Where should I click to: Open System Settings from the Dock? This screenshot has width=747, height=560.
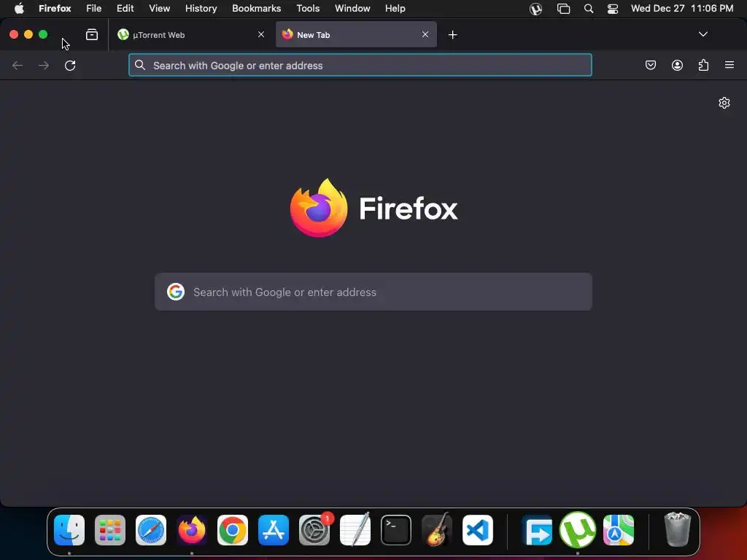pyautogui.click(x=314, y=530)
